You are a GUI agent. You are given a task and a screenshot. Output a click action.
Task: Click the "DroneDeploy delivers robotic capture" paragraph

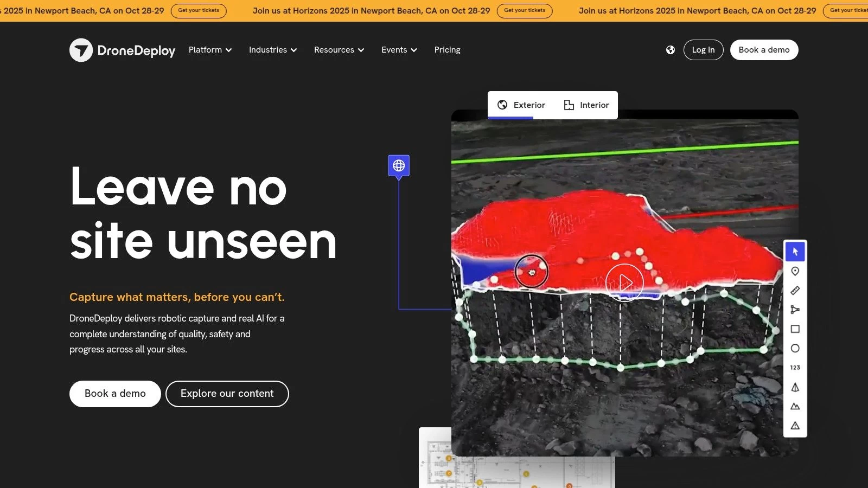[x=177, y=334]
